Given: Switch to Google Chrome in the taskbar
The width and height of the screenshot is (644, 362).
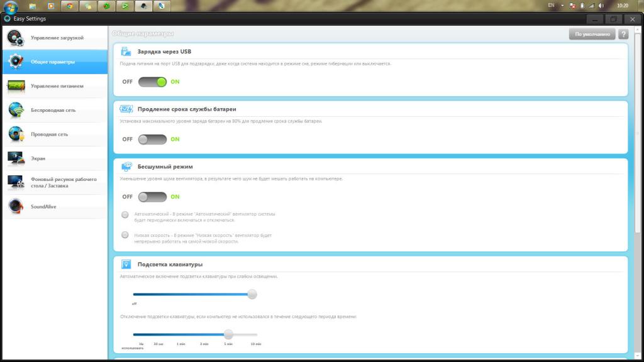Looking at the screenshot, I should (69, 6).
